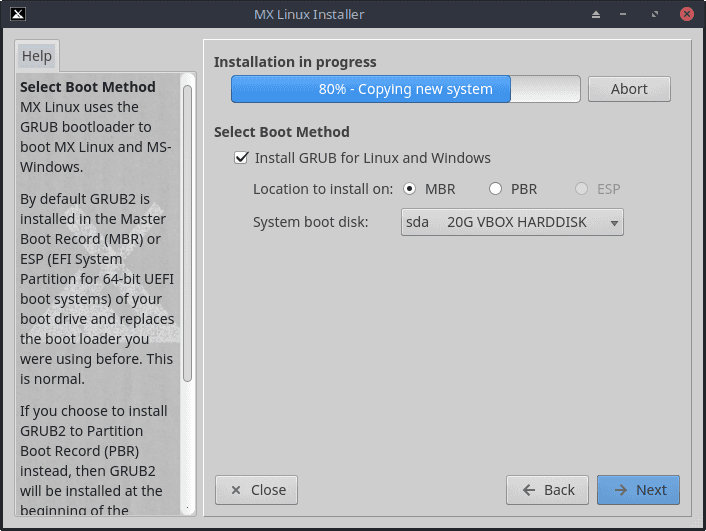Maximize the MX Linux Installer window
Screen dimensions: 706x531
tap(655, 14)
